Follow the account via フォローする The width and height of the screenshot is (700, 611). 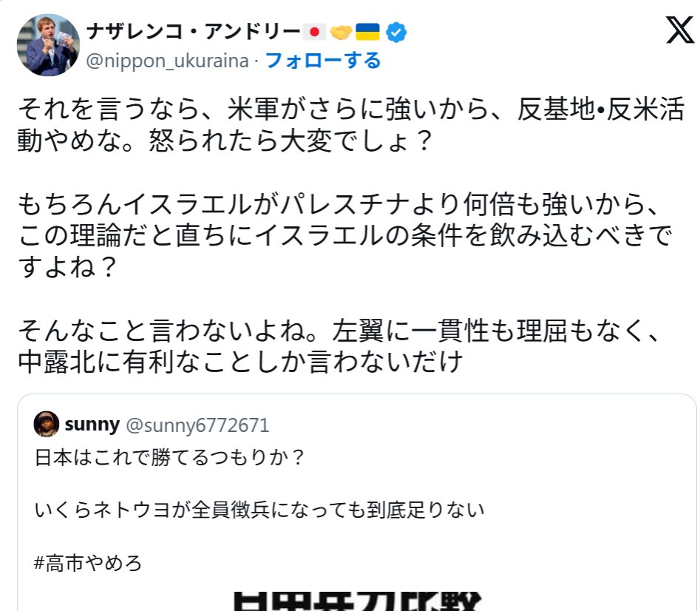point(323,61)
